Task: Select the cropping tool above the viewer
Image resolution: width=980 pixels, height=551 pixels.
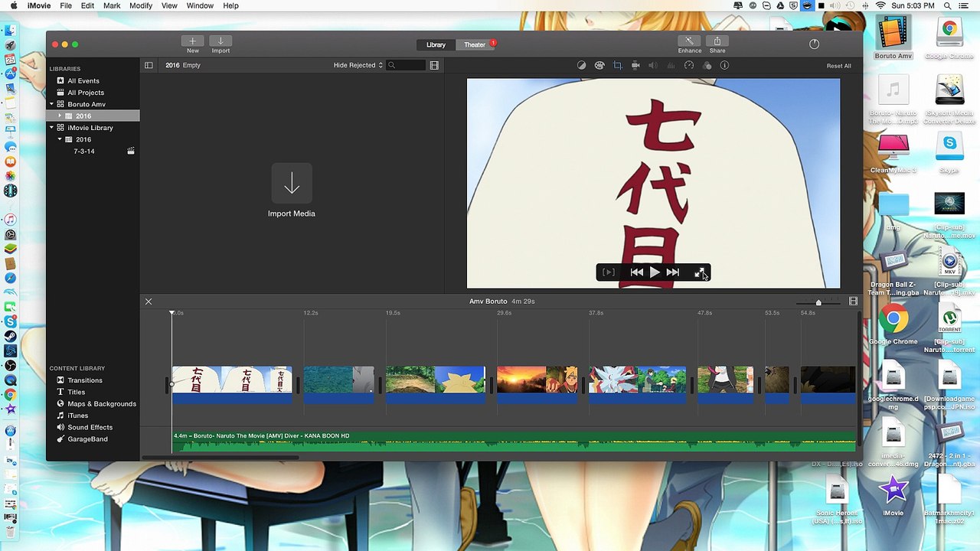Action: click(x=618, y=66)
